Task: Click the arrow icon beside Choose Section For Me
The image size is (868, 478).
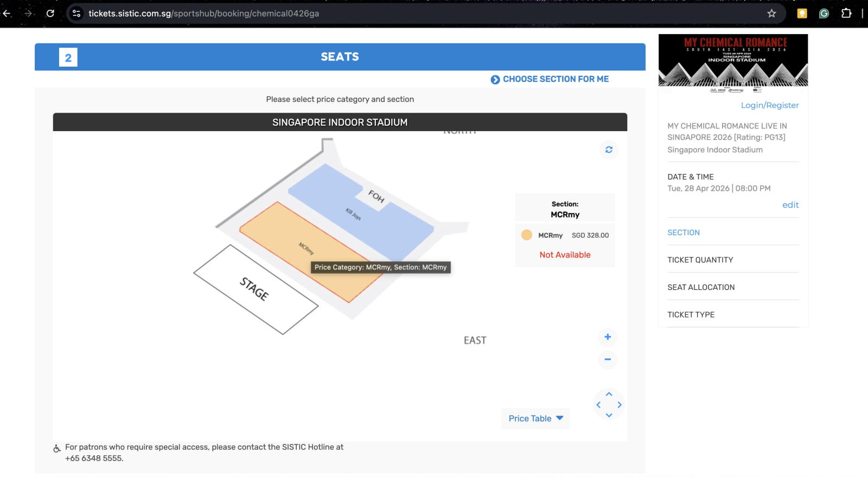Action: pyautogui.click(x=495, y=80)
